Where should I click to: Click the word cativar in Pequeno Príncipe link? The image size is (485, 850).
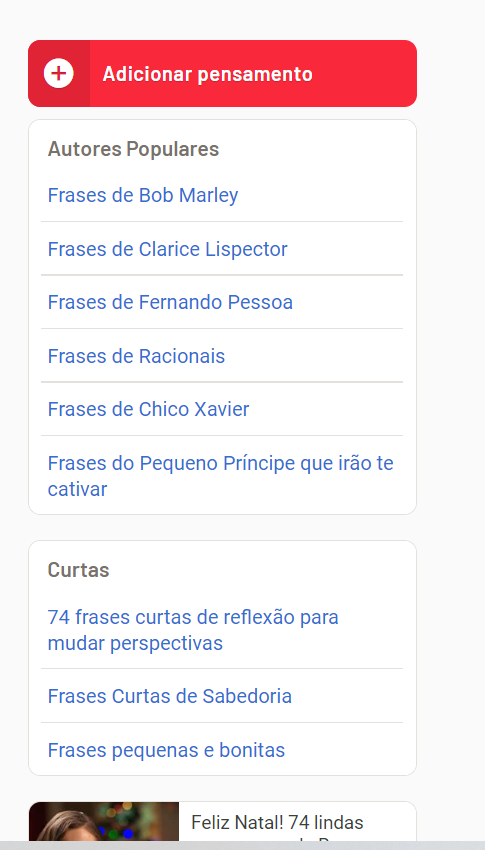(77, 489)
